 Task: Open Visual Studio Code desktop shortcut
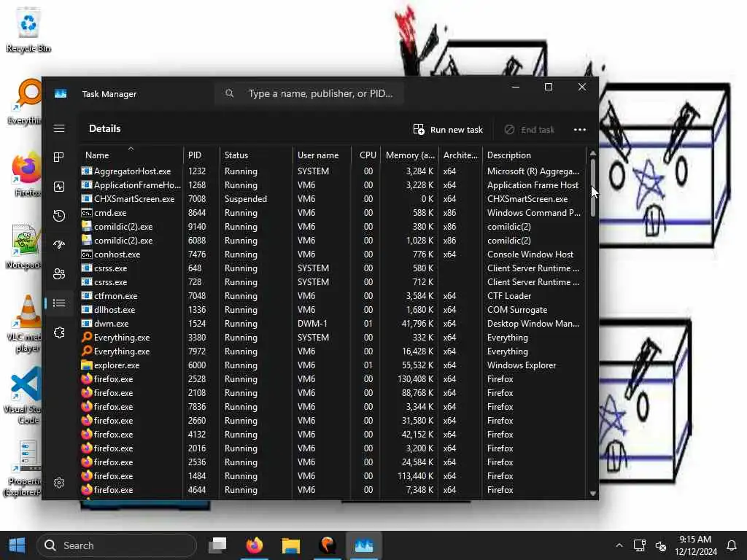click(24, 395)
